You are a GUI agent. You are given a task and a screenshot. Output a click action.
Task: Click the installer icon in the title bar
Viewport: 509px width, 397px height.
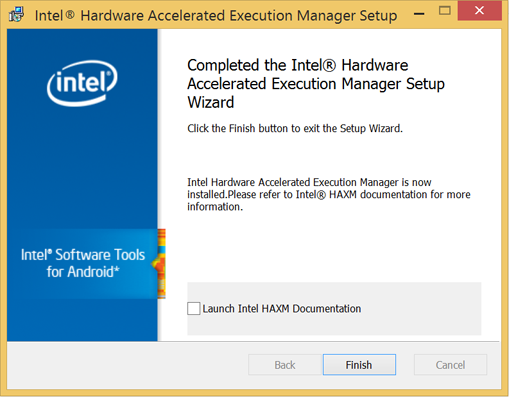click(x=16, y=14)
